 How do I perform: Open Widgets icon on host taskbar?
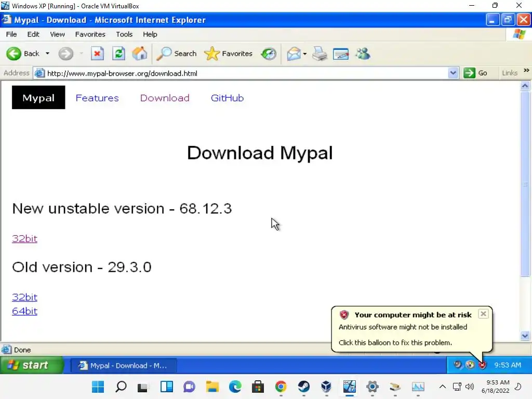pos(167,387)
